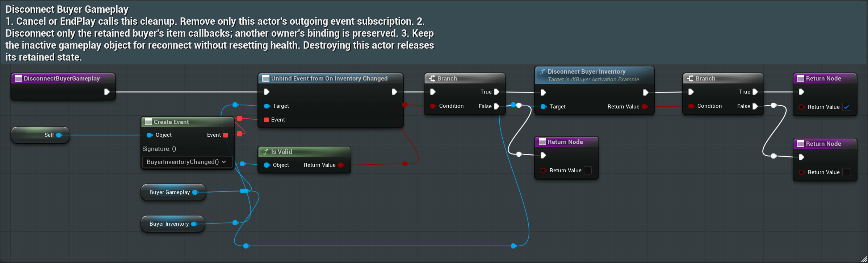Viewport: 868px width, 263px height.
Task: Click the DisconnectBuyerGameplay entry node icon
Action: coord(18,78)
